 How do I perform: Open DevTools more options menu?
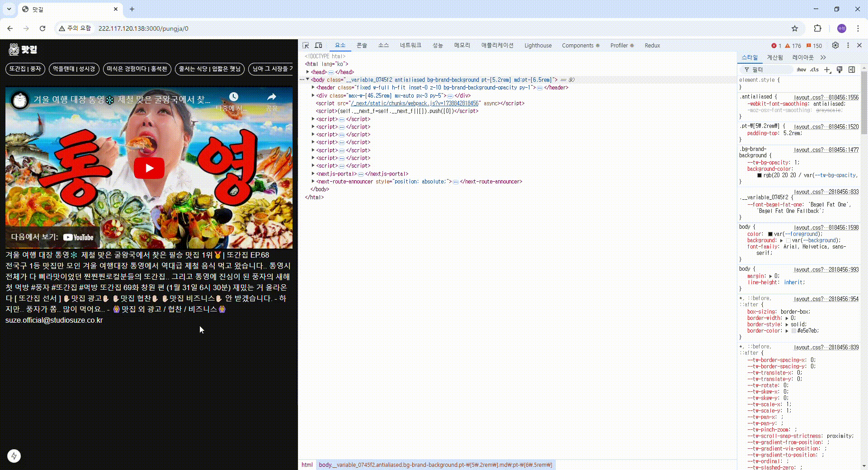coord(848,45)
